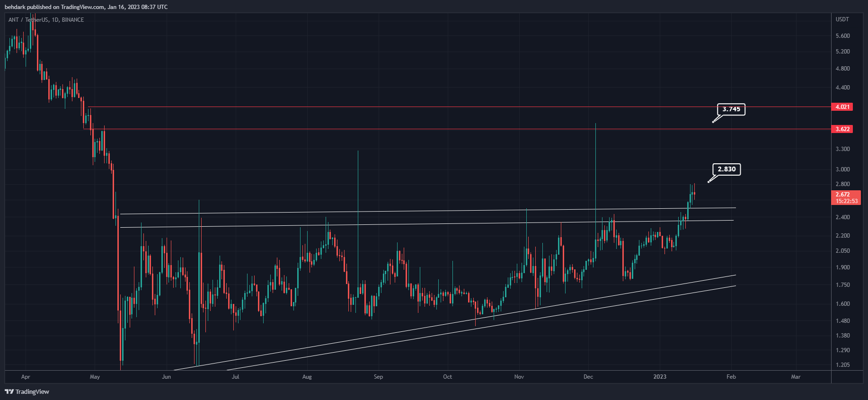Click the 1.600 price axis value

[x=842, y=304]
